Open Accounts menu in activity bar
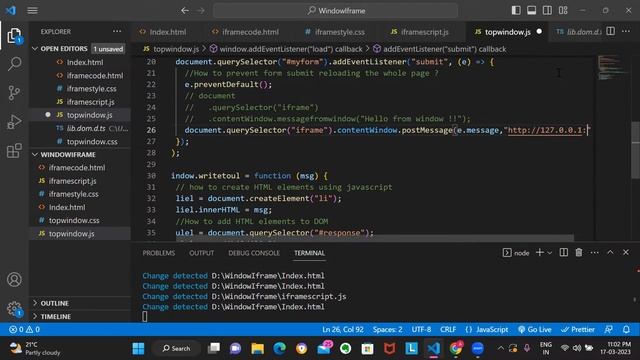This screenshot has width=640, height=360. tap(14, 280)
